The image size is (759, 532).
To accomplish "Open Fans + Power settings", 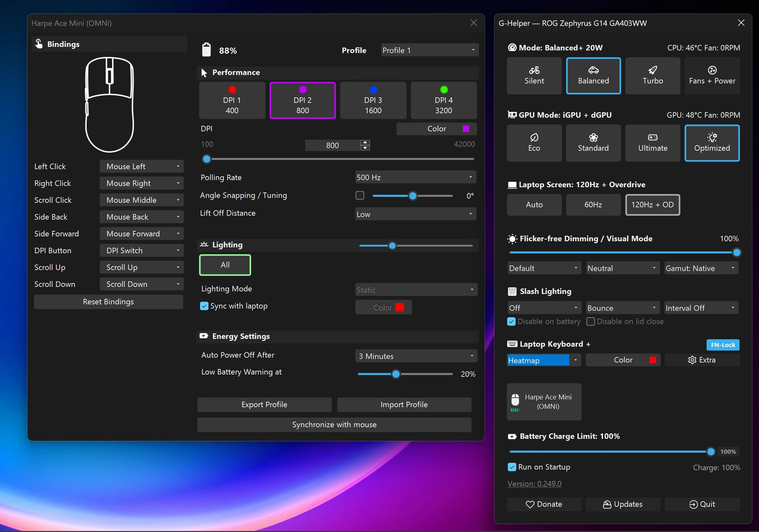I will (x=712, y=76).
